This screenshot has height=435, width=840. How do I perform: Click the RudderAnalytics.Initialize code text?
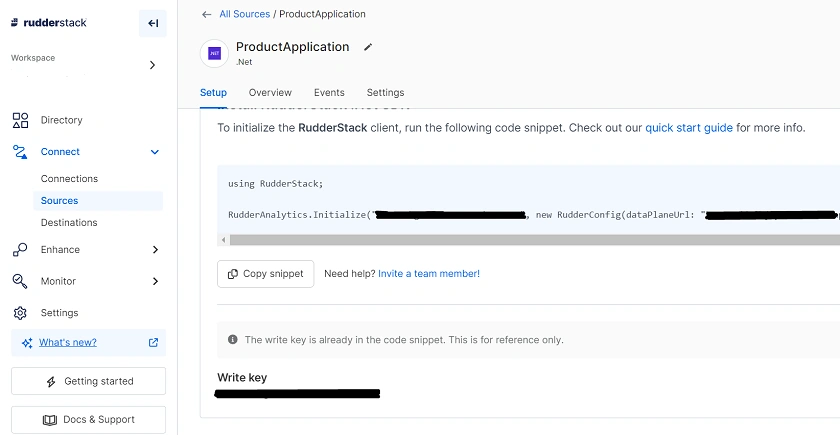point(299,215)
